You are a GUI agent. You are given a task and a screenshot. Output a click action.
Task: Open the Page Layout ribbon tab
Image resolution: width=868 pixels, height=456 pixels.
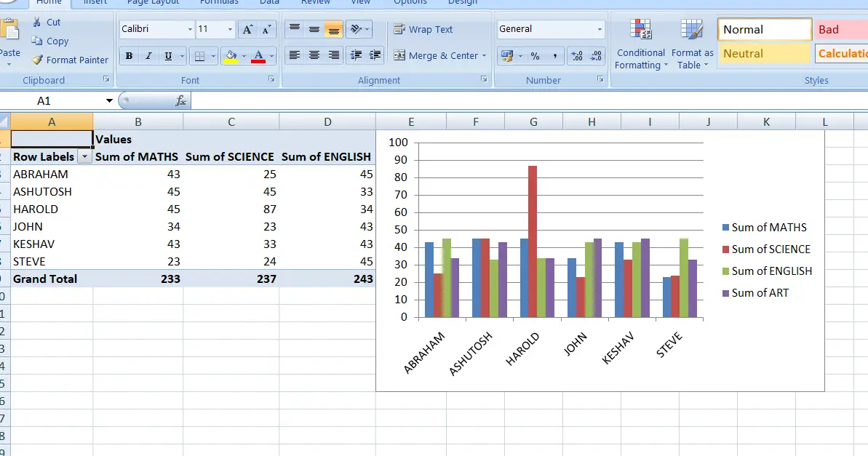[x=154, y=2]
